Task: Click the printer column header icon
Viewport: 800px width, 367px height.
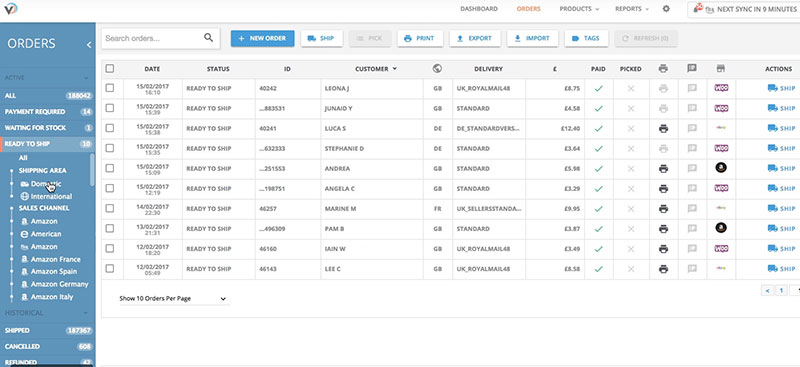Action: click(663, 68)
